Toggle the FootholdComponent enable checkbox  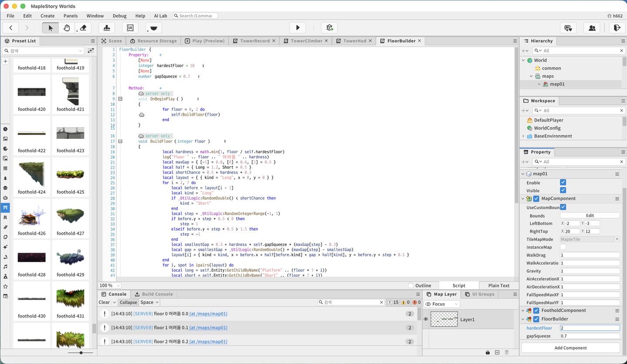(536, 311)
